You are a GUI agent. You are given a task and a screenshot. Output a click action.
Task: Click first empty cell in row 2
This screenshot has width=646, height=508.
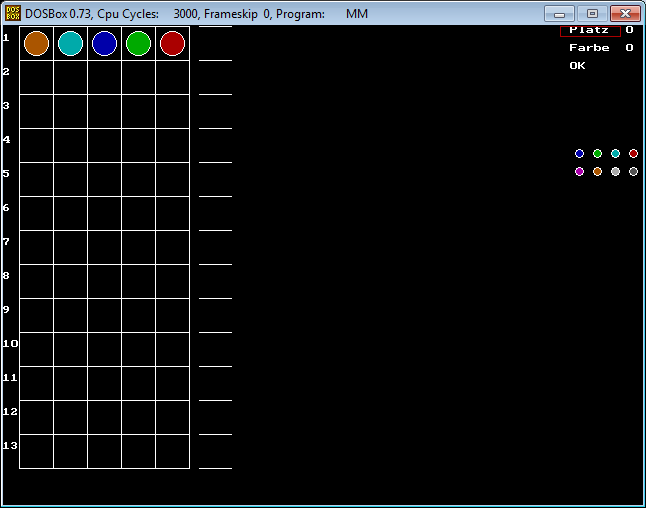click(x=36, y=77)
